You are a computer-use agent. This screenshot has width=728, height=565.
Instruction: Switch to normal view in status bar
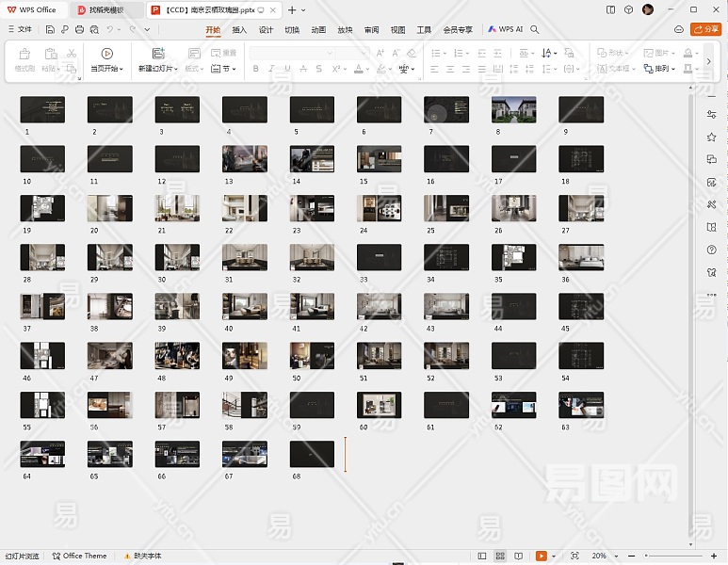coord(483,557)
